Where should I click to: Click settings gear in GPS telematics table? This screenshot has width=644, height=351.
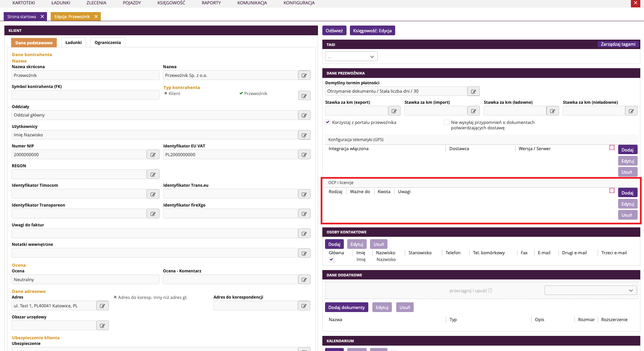click(x=612, y=148)
